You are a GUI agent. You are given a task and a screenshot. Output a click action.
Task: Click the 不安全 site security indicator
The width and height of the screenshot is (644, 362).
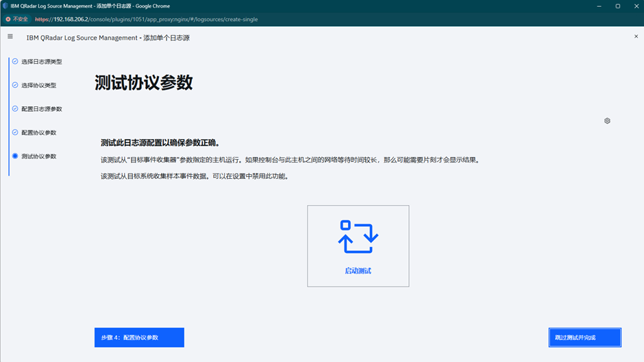pos(17,19)
